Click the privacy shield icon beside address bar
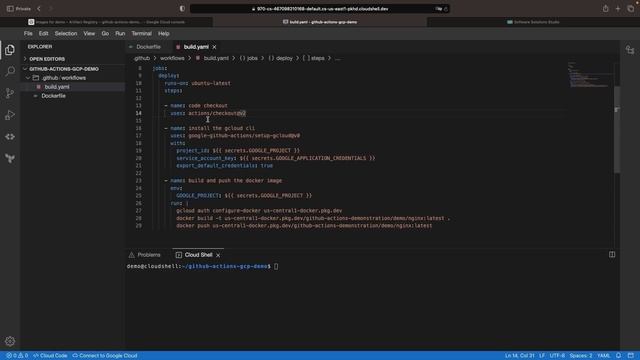Image resolution: width=640 pixels, height=360 pixels. point(182,9)
